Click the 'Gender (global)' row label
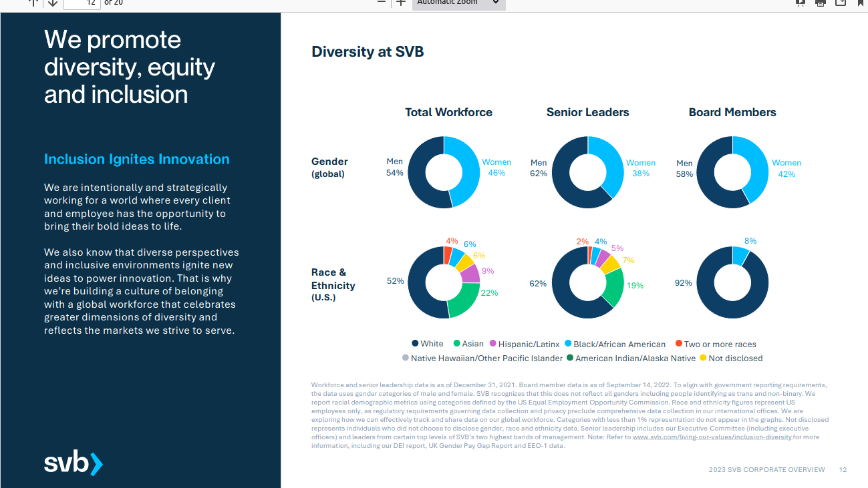 (329, 168)
